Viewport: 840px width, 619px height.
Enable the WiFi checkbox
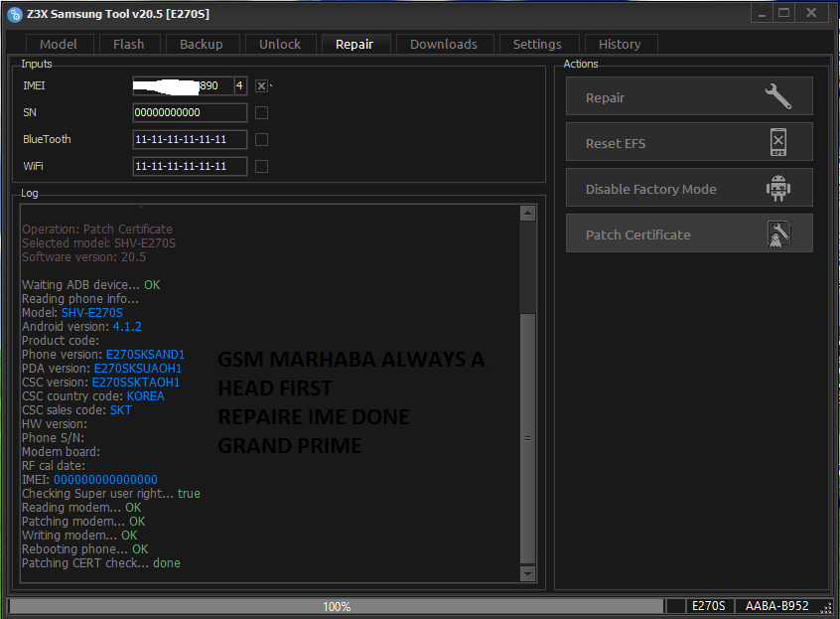click(261, 166)
